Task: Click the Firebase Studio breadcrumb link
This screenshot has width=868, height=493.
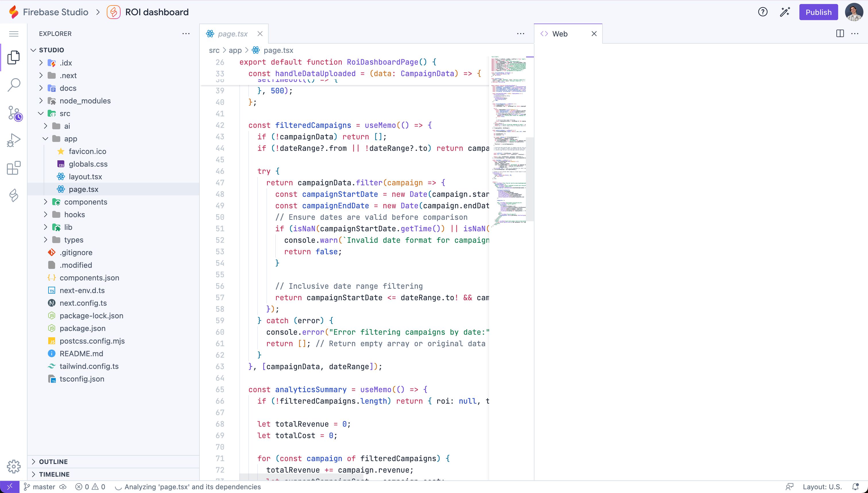Action: (x=55, y=12)
